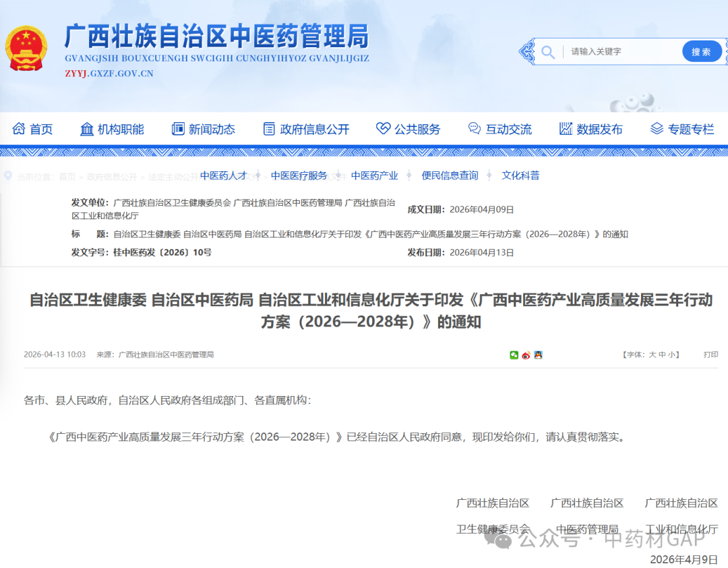Click the chat bubble icon beside 互动交流
Viewport: 728px width, 568px height.
475,128
